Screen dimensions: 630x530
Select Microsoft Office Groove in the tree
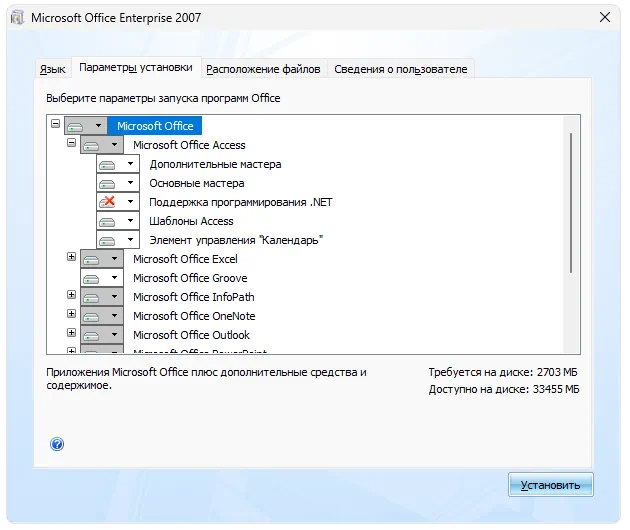(x=190, y=278)
